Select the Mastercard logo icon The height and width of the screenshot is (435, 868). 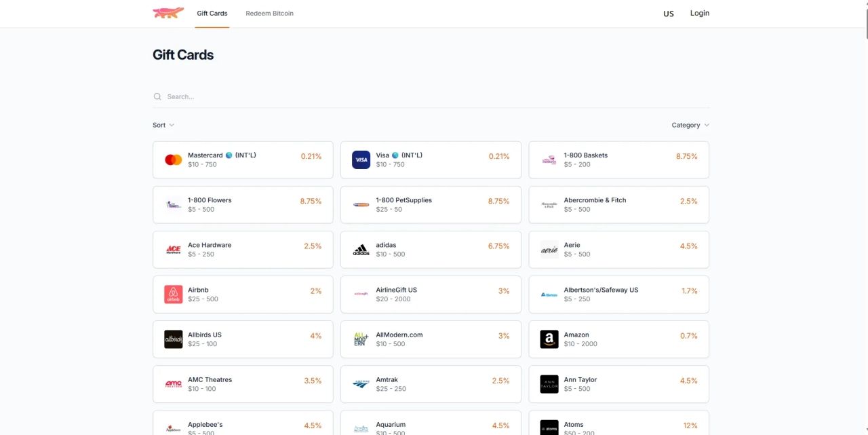[173, 159]
